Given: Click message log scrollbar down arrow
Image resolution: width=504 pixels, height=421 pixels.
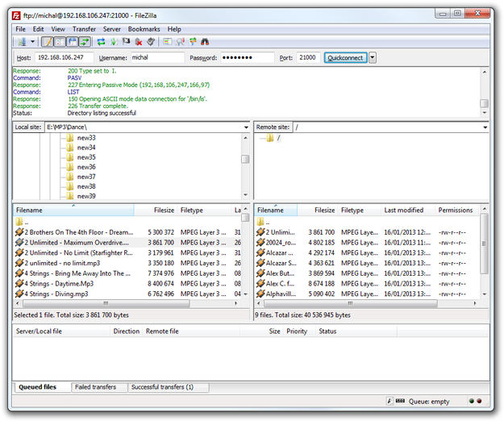Looking at the screenshot, I should click(x=485, y=113).
